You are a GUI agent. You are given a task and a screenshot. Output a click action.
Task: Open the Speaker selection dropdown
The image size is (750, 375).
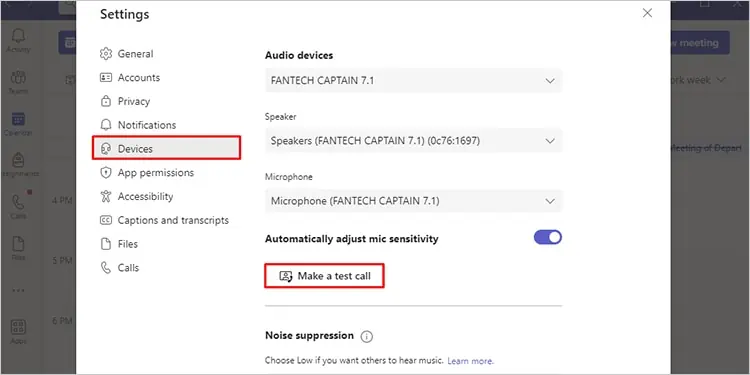point(413,141)
